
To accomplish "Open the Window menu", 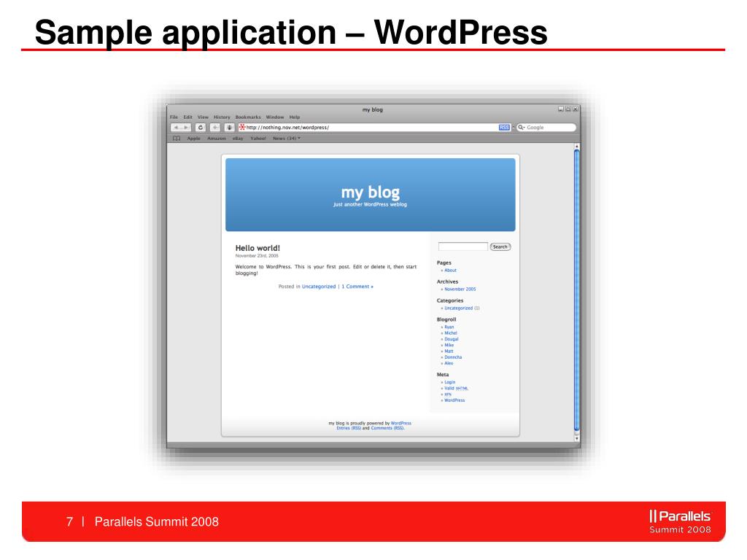I will coord(275,117).
